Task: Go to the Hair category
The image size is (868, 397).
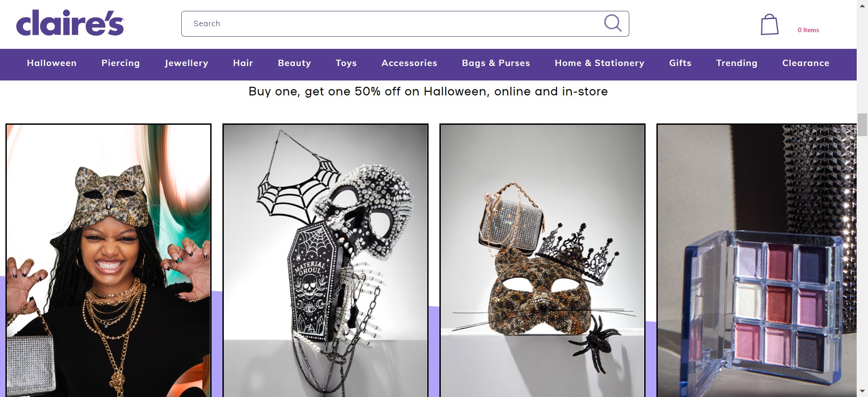Action: [243, 63]
